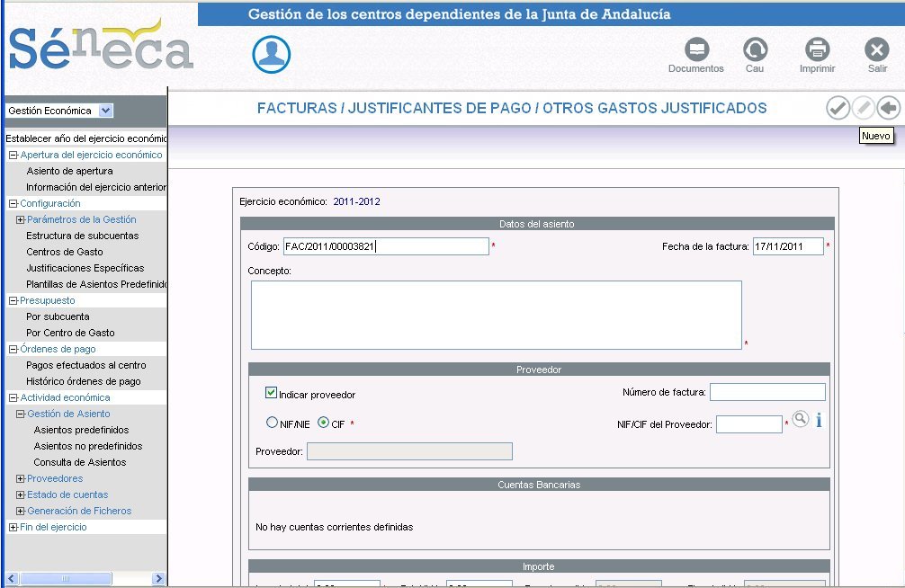The height and width of the screenshot is (588, 905).
Task: Click the Cuentas Bancarias section header
Action: pyautogui.click(x=539, y=485)
